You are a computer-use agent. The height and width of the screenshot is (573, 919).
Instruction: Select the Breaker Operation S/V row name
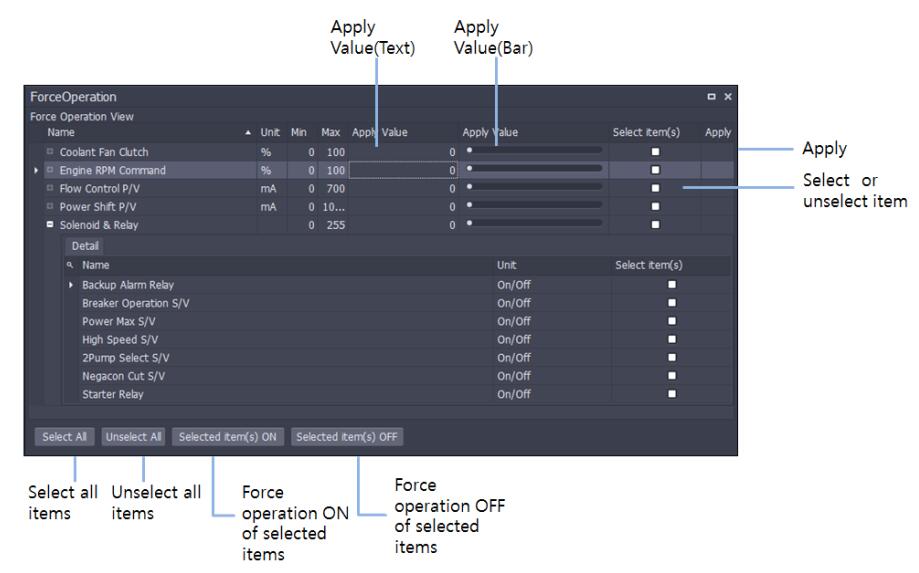[135, 303]
